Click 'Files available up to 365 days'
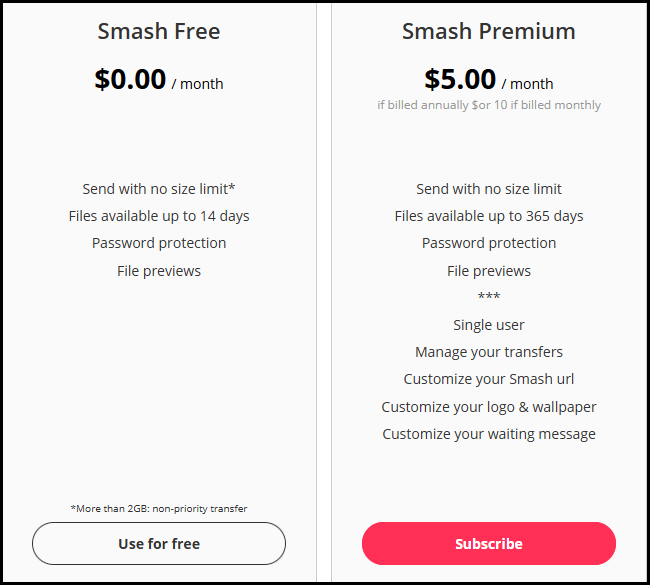Image resolution: width=650 pixels, height=585 pixels. 488,216
